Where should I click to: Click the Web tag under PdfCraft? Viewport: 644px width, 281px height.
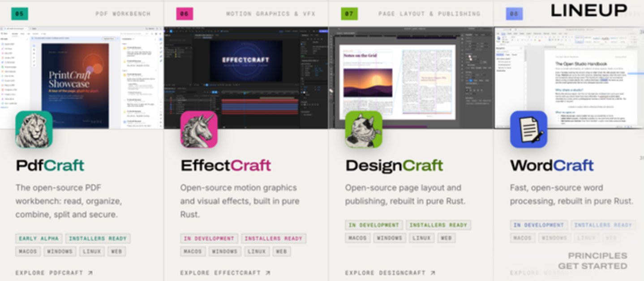click(x=116, y=251)
